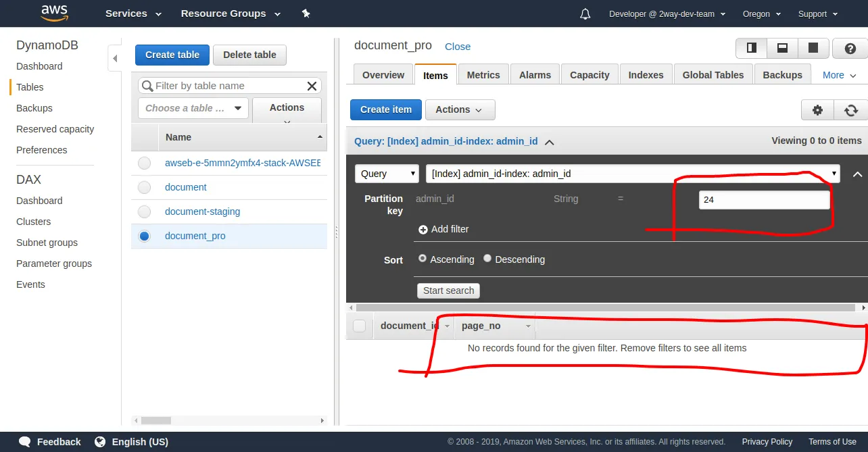
Task: Go to DynamoDB Dashboard
Action: (39, 66)
